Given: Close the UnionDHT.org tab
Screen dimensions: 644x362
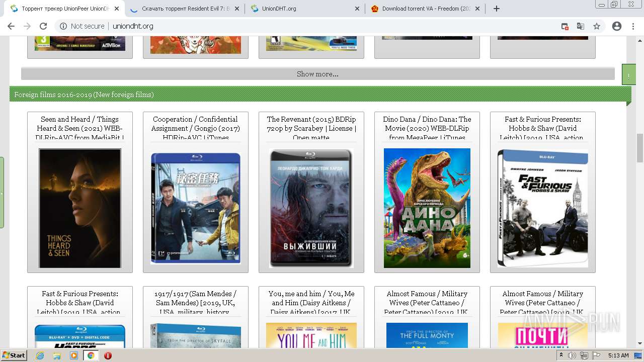Looking at the screenshot, I should [357, 9].
